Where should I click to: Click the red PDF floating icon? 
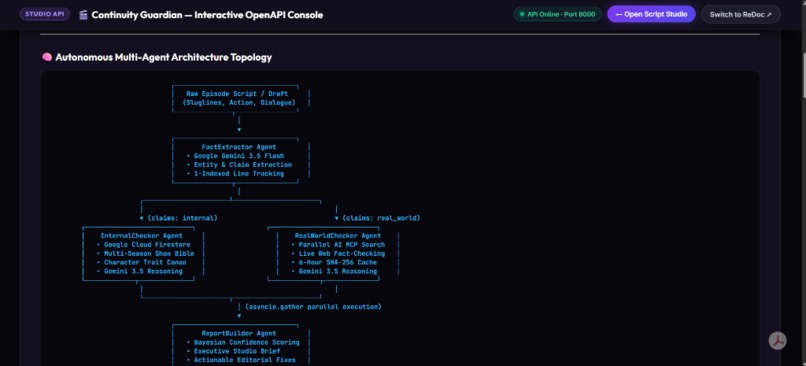[777, 340]
